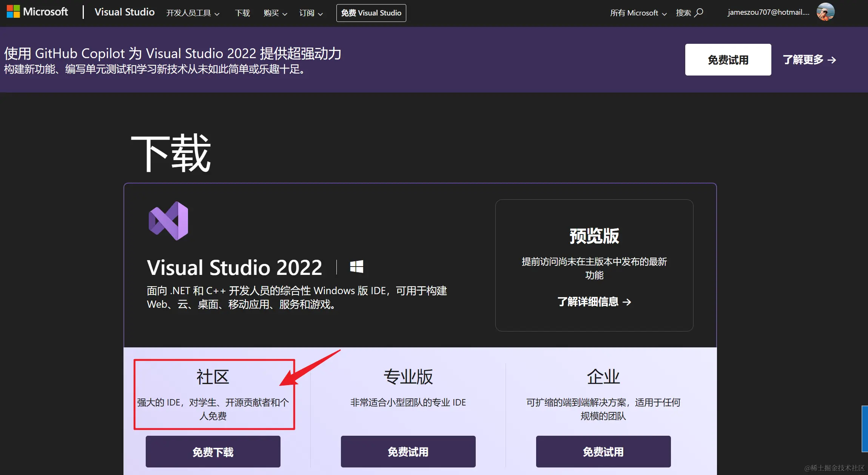Click the jameszou707 account email

(x=768, y=12)
